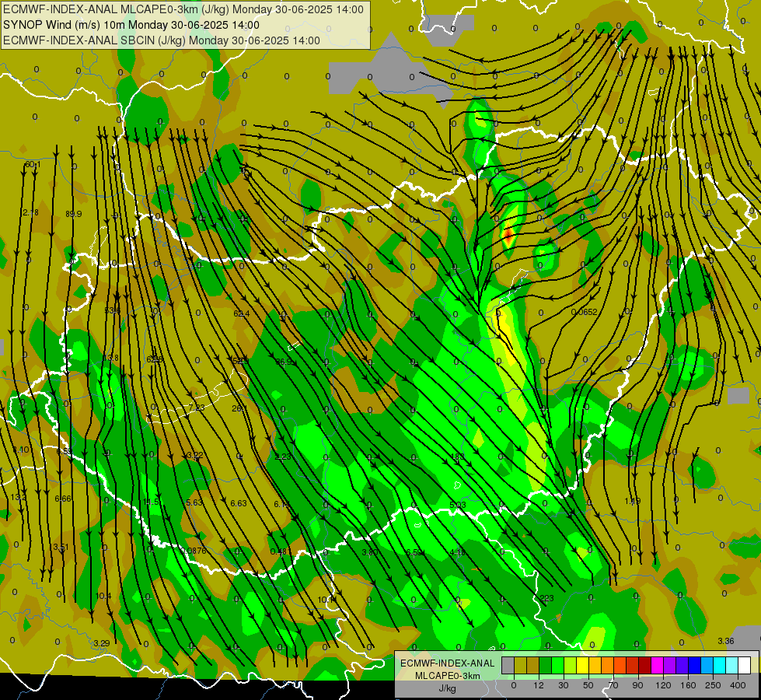Click the MLCAPE0-3km title line at top

click(183, 9)
